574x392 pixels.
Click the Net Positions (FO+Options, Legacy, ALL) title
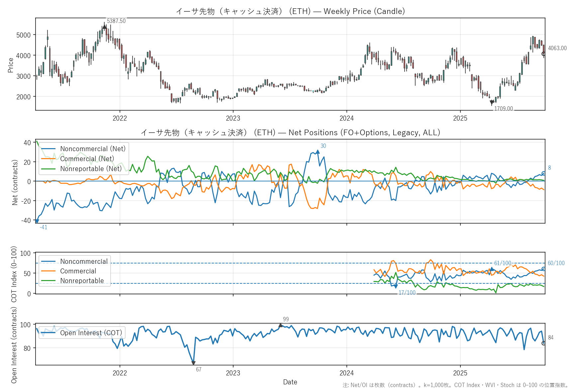(290, 133)
